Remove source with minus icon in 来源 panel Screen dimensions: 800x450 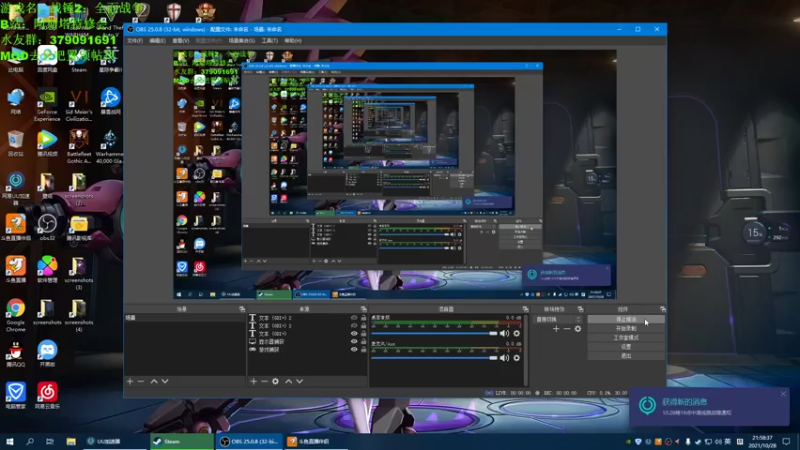point(264,381)
